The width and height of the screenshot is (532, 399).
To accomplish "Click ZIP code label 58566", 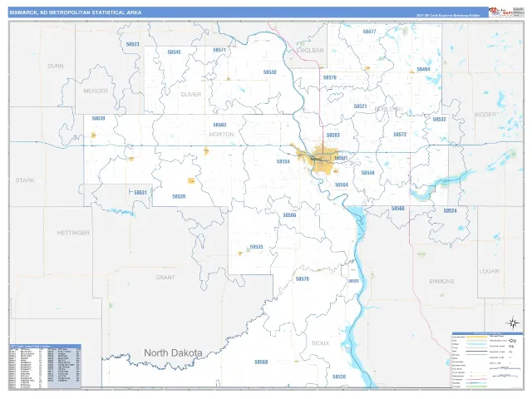I will coord(289,215).
